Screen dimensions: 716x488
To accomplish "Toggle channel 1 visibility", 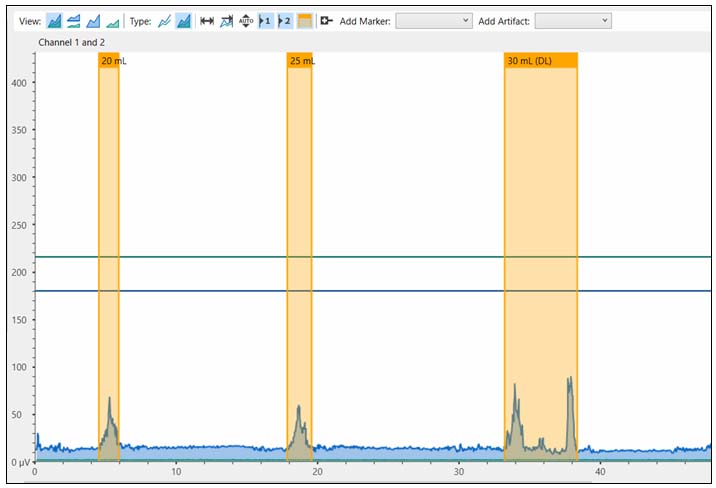I will coord(266,21).
